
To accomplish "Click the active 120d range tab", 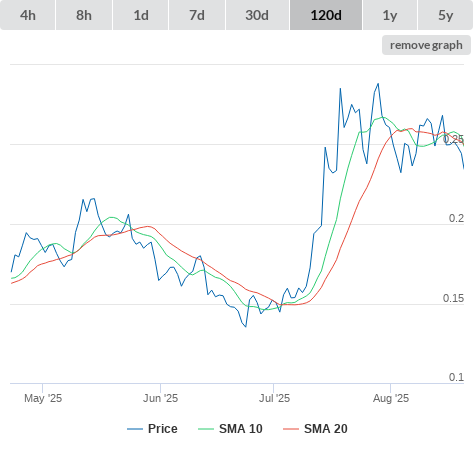I will (326, 15).
